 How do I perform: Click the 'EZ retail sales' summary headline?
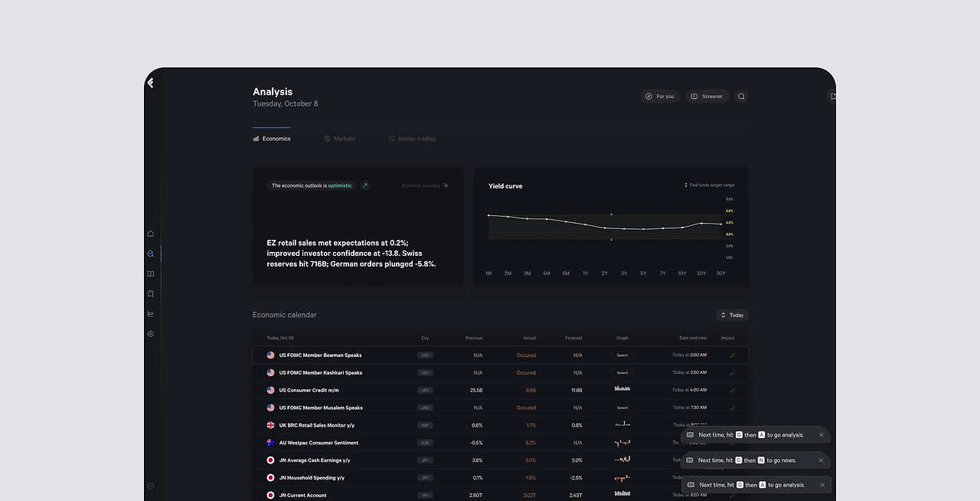point(351,253)
